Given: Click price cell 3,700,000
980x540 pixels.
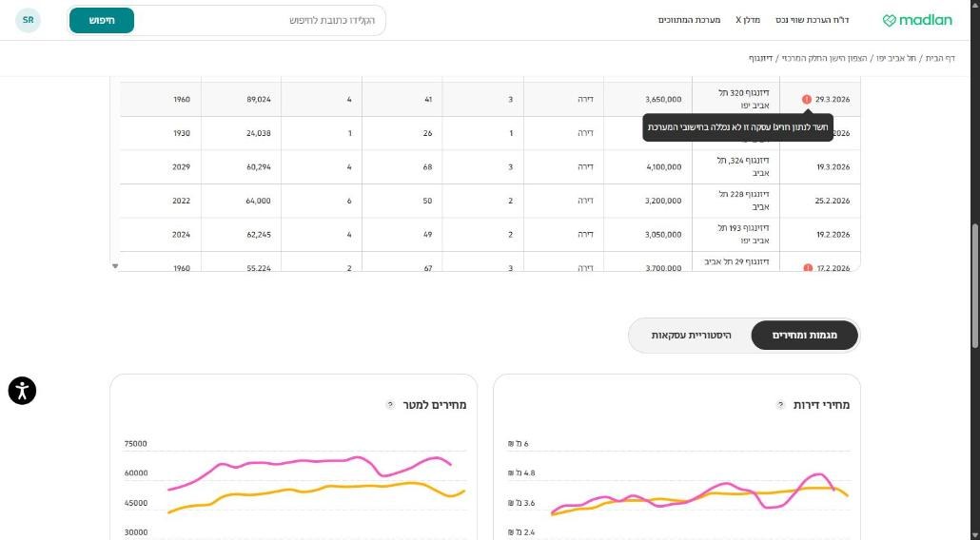Looking at the screenshot, I should tap(663, 268).
